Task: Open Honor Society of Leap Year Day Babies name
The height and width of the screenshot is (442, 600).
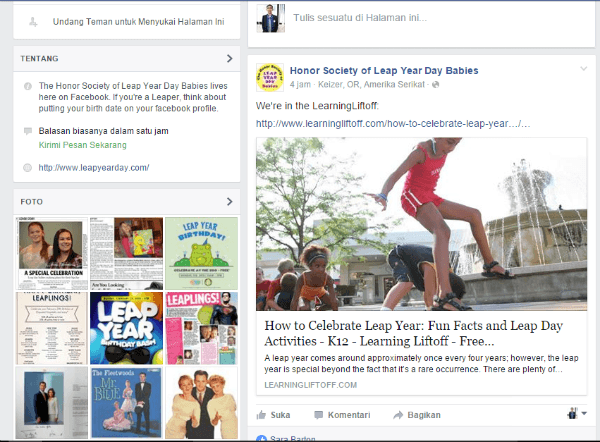Action: click(x=384, y=71)
